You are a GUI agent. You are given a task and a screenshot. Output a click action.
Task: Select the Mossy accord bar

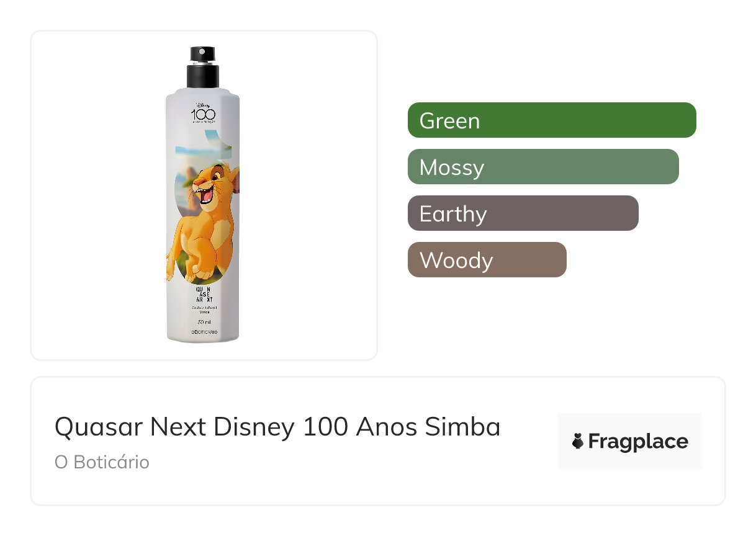(x=542, y=167)
